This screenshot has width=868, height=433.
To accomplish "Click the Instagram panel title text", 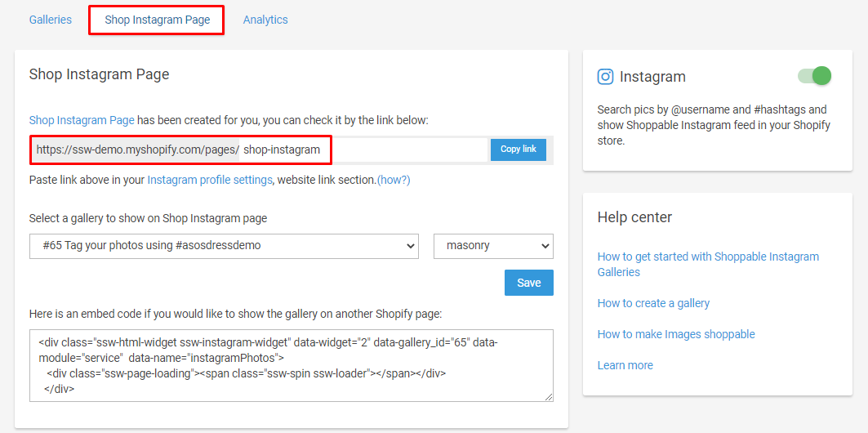I will click(652, 77).
